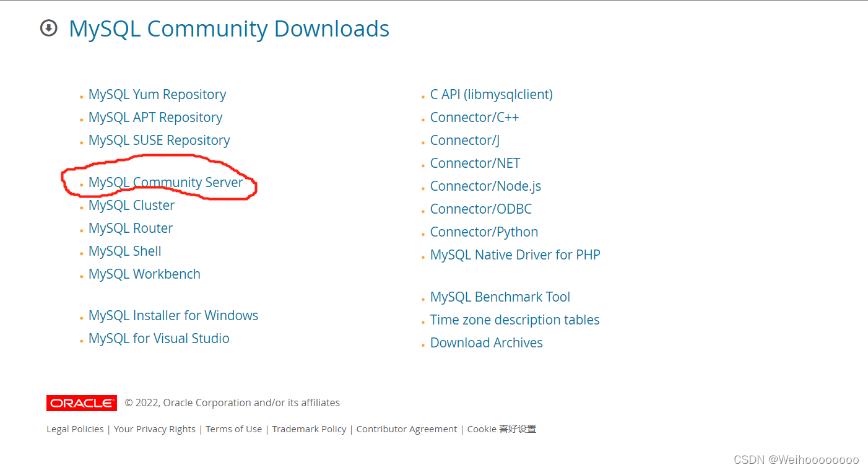Go to MySQL Cluster downloads
Image resolution: width=868 pixels, height=470 pixels.
point(131,206)
